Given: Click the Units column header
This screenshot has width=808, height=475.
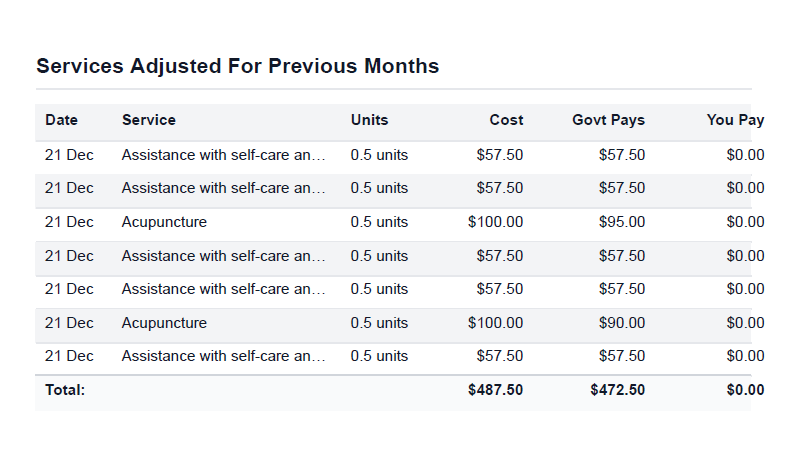Looking at the screenshot, I should tap(369, 120).
